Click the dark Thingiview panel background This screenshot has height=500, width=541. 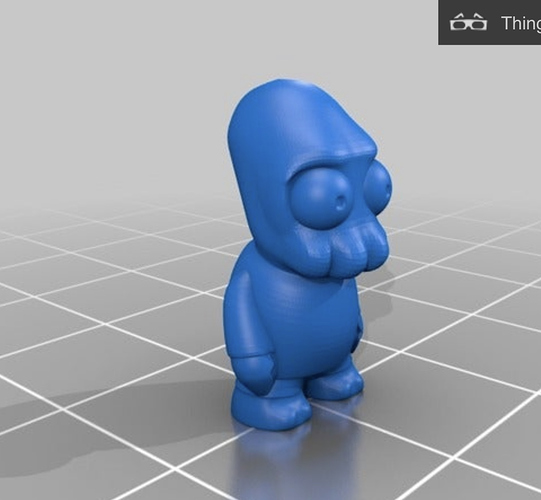click(493, 38)
